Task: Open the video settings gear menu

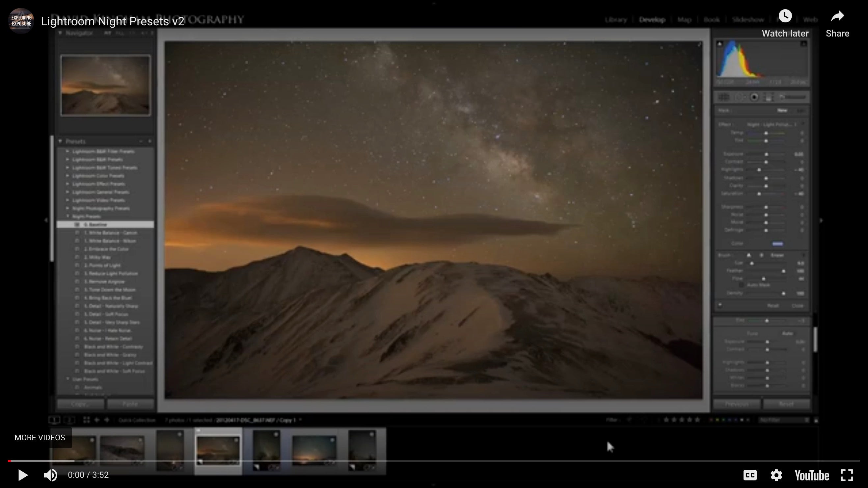Action: 776,475
